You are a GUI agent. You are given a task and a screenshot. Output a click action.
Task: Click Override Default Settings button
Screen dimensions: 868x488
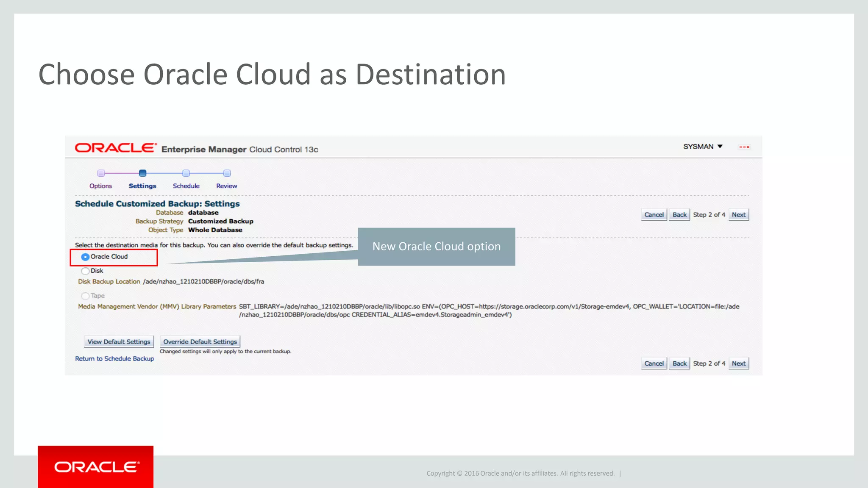(200, 342)
